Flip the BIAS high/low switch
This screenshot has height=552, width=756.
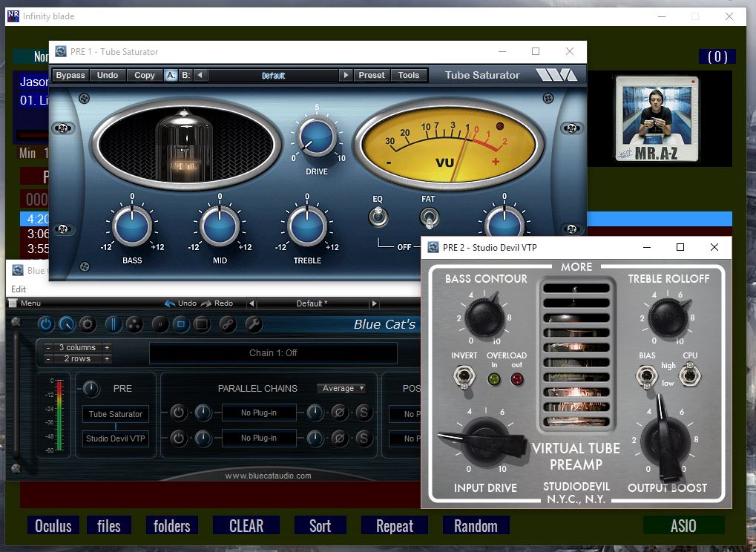pos(646,376)
